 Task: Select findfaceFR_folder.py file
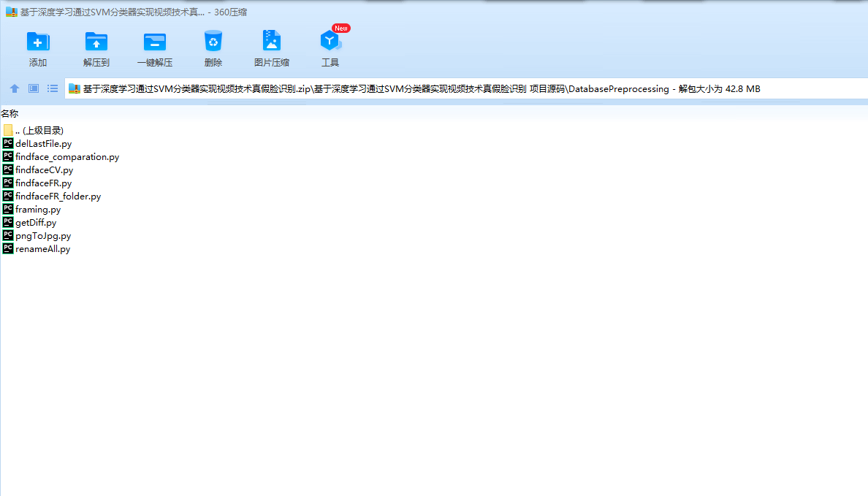[x=58, y=197]
